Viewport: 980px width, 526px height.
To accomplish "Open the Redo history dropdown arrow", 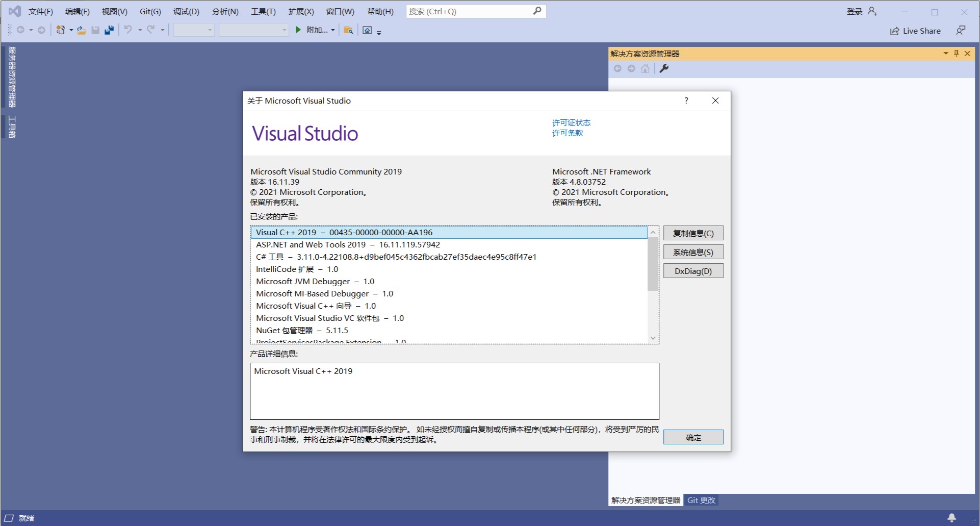I will (163, 30).
